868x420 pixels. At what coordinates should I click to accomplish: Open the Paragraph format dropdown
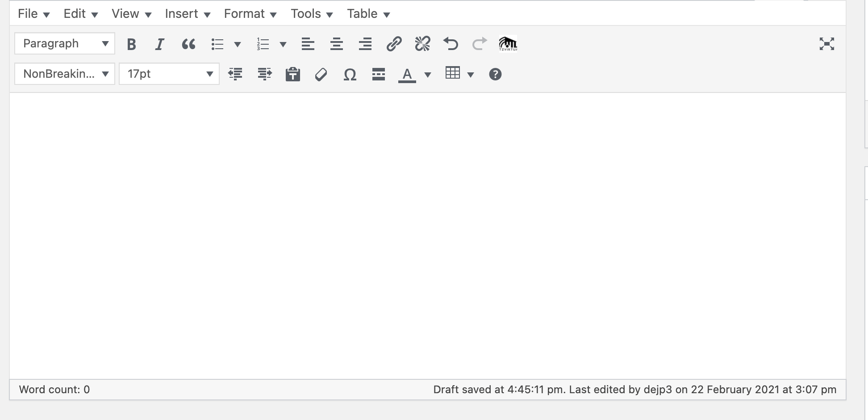(x=65, y=44)
